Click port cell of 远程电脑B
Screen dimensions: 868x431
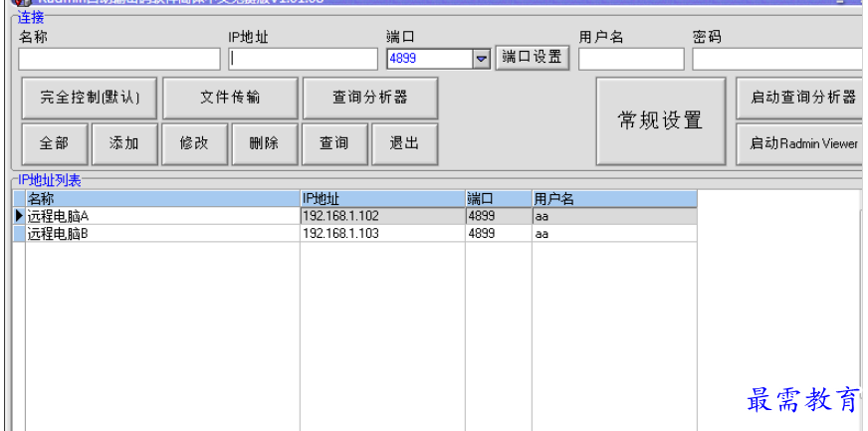click(x=499, y=234)
